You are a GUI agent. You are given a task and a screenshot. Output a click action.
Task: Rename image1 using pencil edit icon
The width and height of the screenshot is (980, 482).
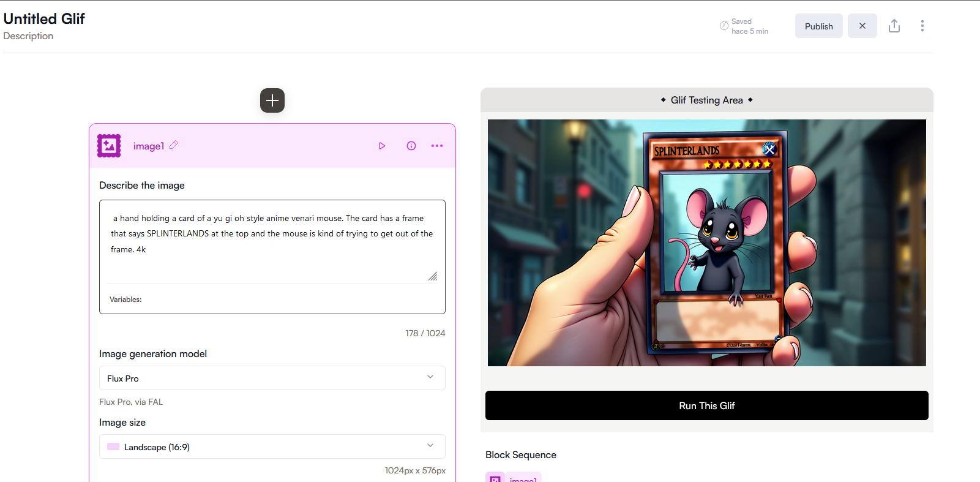pos(174,145)
